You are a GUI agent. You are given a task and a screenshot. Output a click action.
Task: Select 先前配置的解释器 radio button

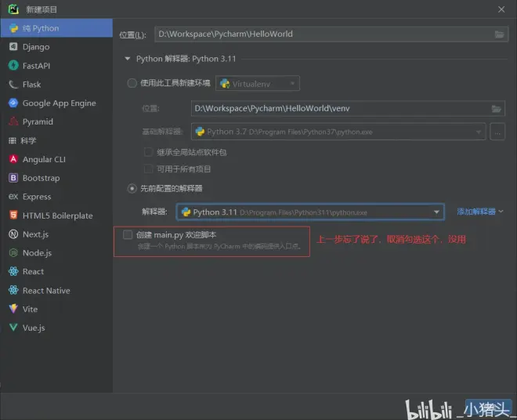(x=132, y=188)
